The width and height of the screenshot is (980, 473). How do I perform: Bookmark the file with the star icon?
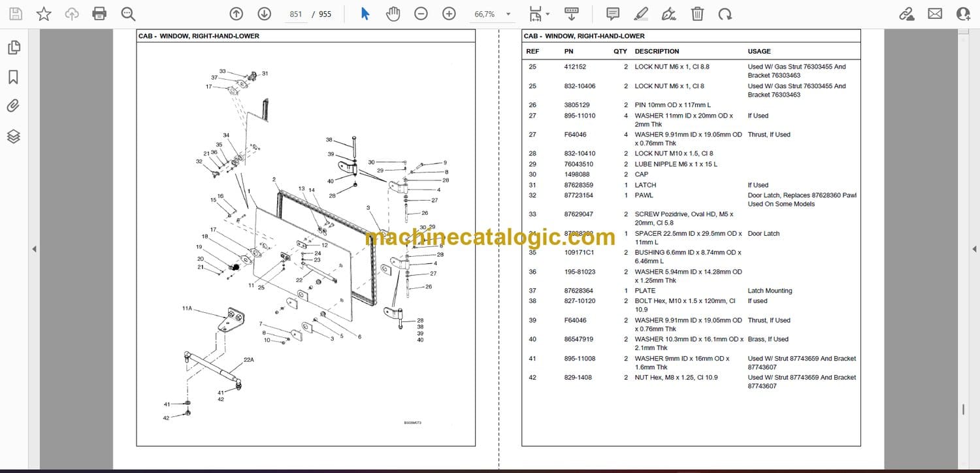44,14
